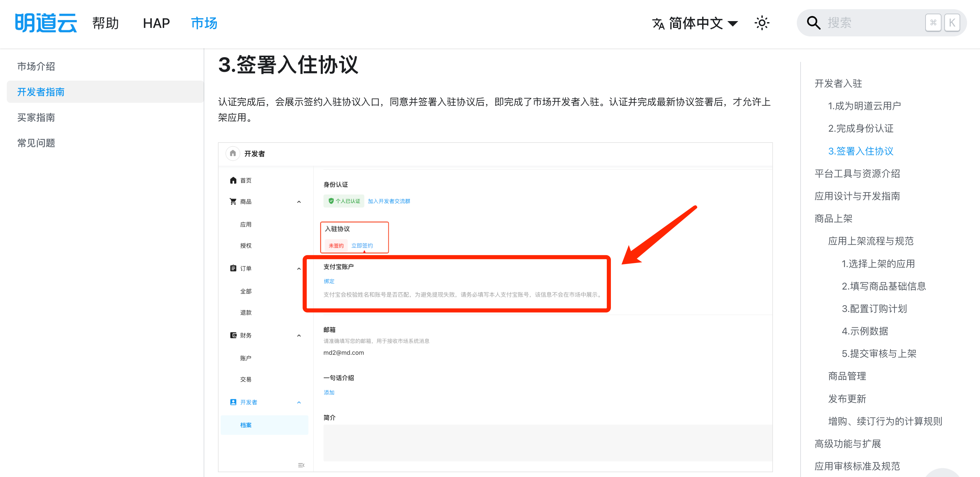Go to 5.提交审核与上架 section

[x=879, y=353]
